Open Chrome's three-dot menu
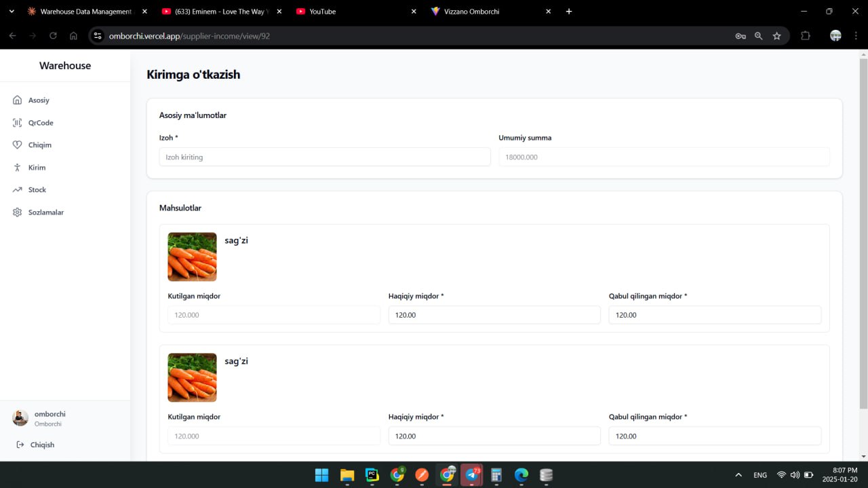The width and height of the screenshot is (868, 488). click(856, 35)
